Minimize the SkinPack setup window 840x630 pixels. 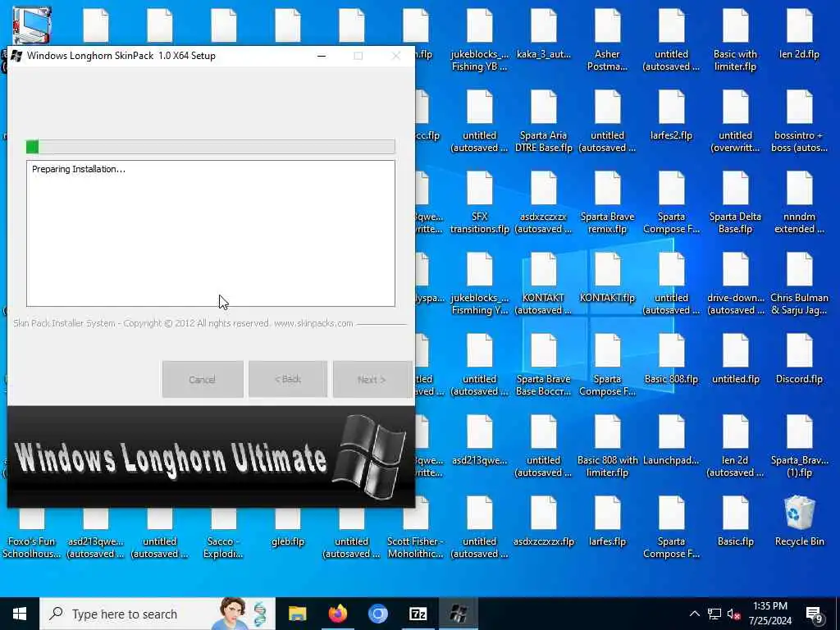tap(322, 56)
